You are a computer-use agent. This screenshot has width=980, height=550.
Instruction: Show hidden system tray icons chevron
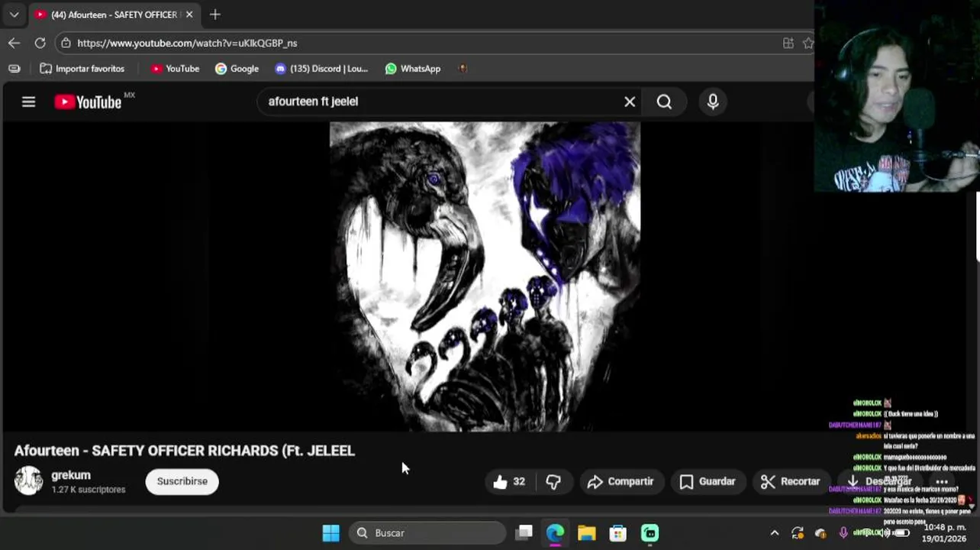[774, 532]
